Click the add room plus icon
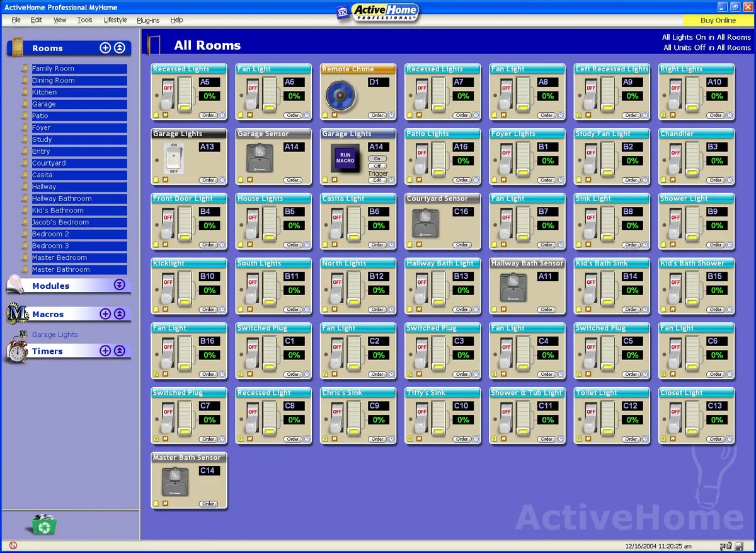 pyautogui.click(x=105, y=48)
